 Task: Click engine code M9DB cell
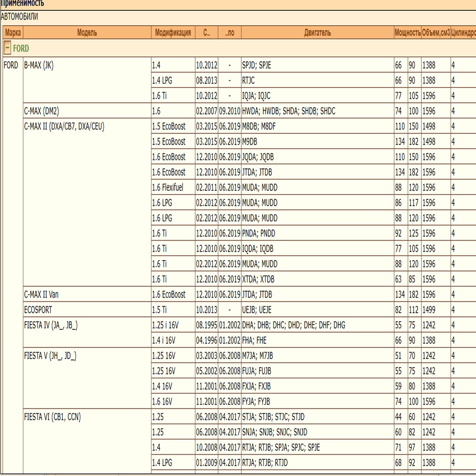[250, 142]
